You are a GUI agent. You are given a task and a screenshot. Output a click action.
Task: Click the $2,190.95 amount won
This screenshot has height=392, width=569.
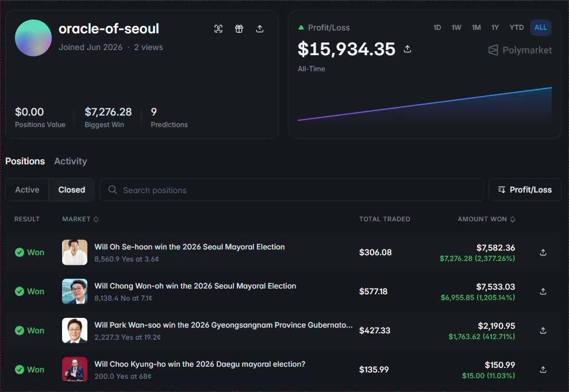point(497,326)
